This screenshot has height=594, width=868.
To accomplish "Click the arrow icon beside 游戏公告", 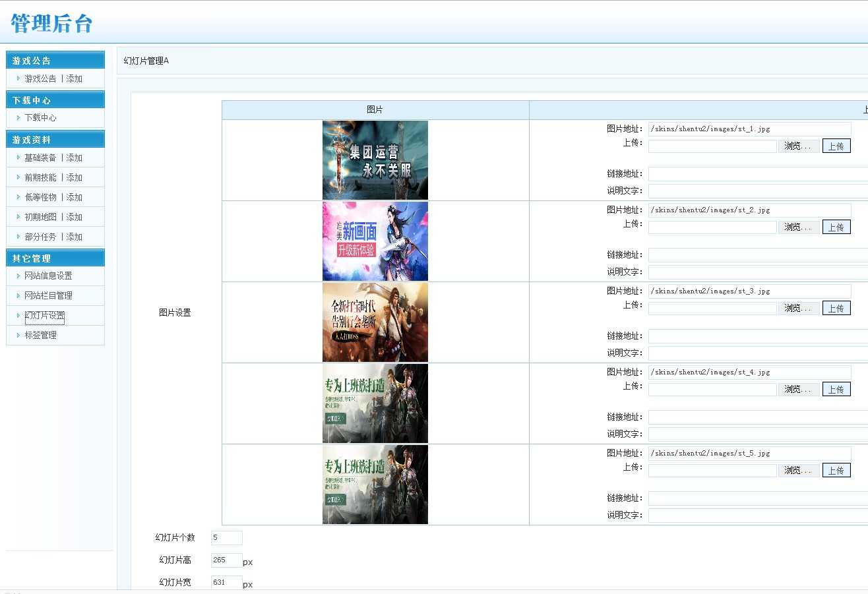I will (18, 78).
